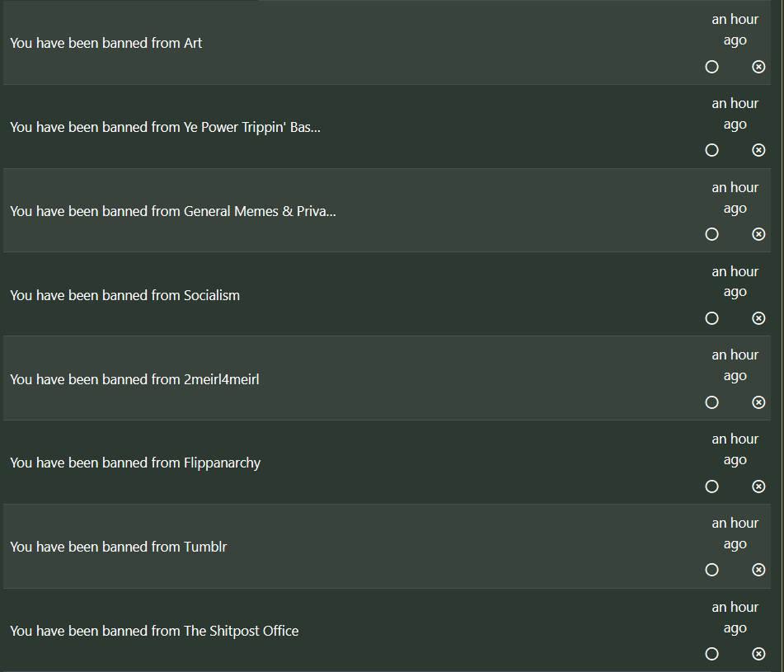Viewport: 784px width, 672px height.
Task: Dismiss the Ye Power Trippin' ban notification
Action: pos(758,150)
